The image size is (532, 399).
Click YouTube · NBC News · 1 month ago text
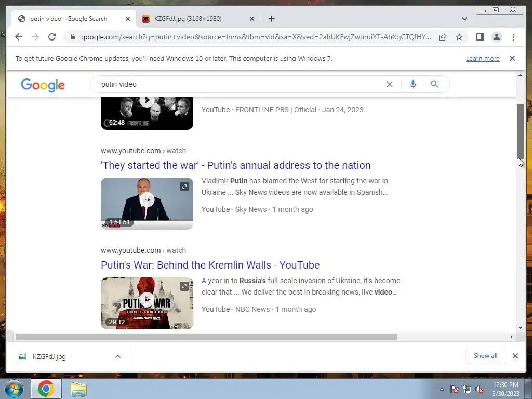(x=259, y=310)
